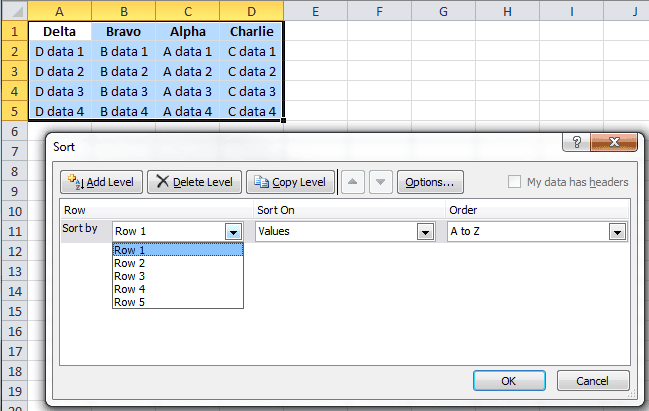This screenshot has height=411, width=649.
Task: Open the Sort On Values dropdown
Action: click(x=425, y=232)
